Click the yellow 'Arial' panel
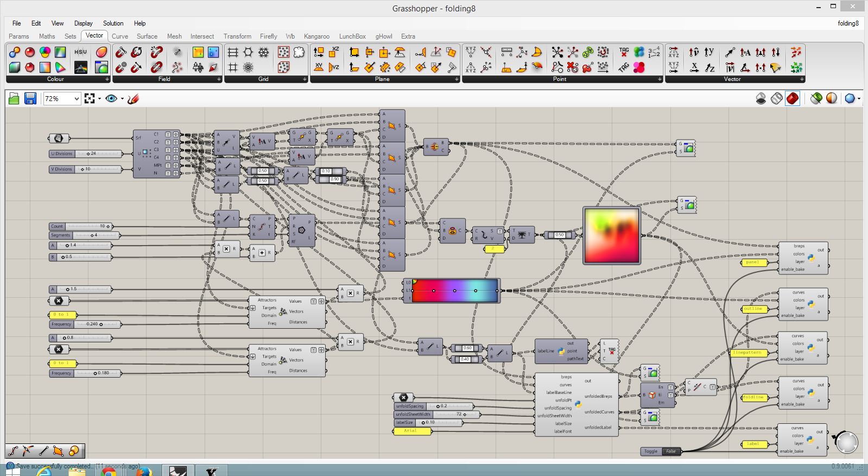The width and height of the screenshot is (868, 476). click(411, 431)
